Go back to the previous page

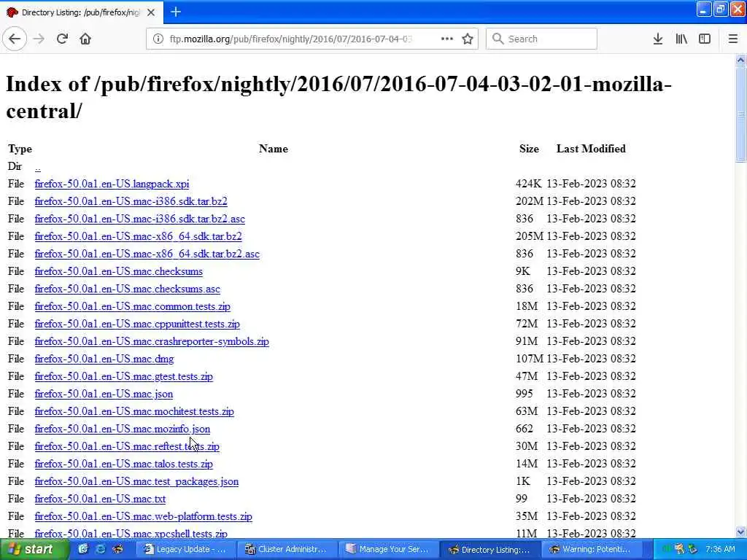point(15,39)
